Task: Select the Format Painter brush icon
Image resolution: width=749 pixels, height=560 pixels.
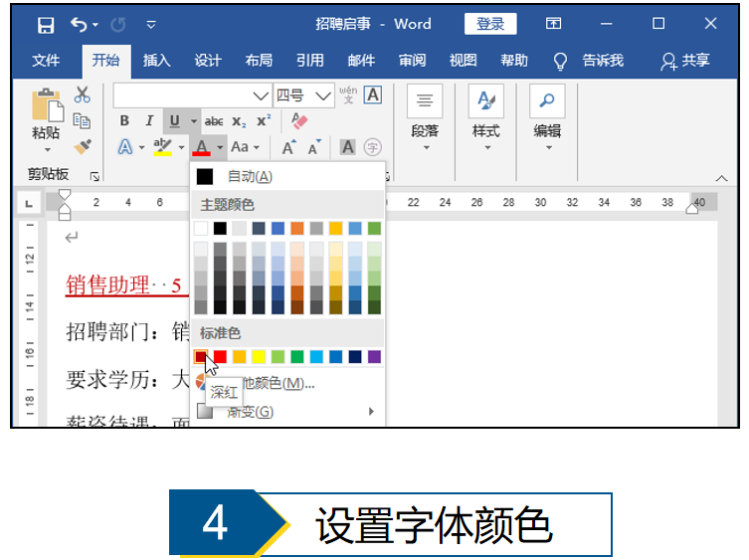Action: [83, 146]
